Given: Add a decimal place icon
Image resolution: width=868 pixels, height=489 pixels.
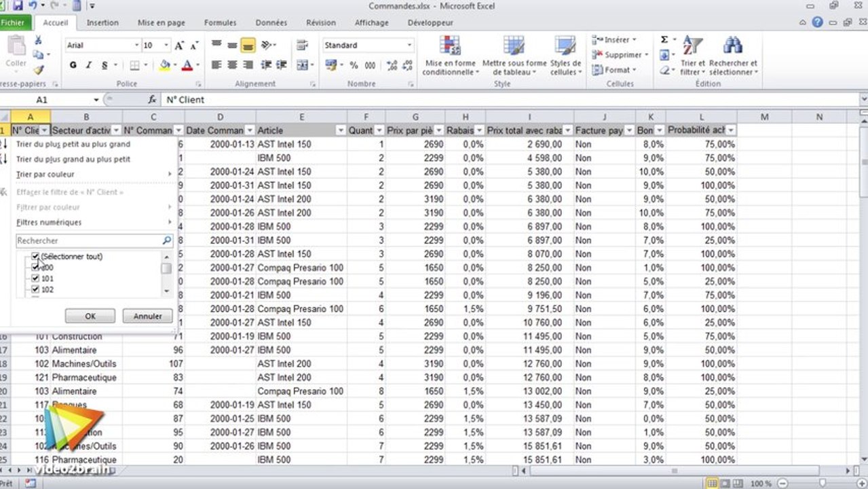Looking at the screenshot, I should coord(392,65).
